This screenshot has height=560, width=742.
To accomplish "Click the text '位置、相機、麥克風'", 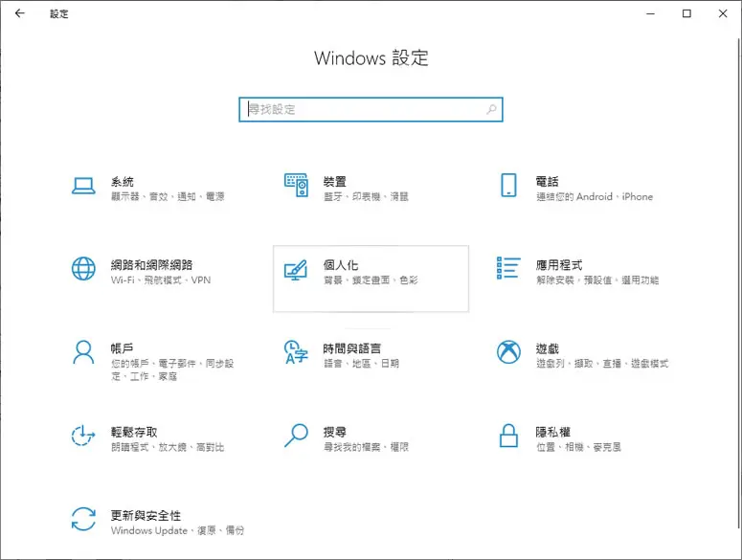I will [578, 447].
